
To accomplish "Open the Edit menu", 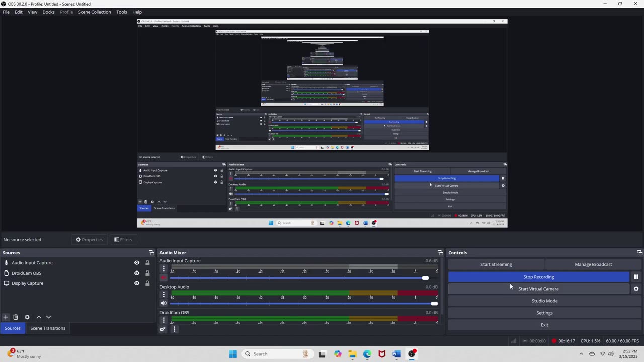I will 19,12.
